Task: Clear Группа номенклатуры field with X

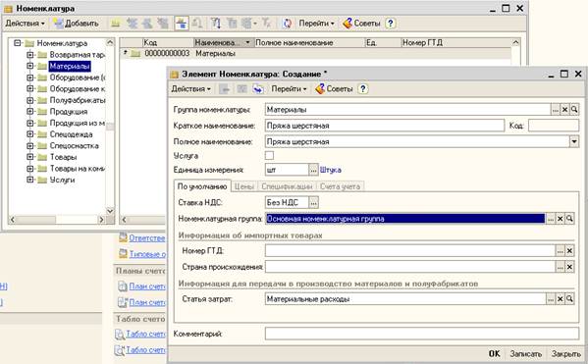Action: (x=564, y=110)
